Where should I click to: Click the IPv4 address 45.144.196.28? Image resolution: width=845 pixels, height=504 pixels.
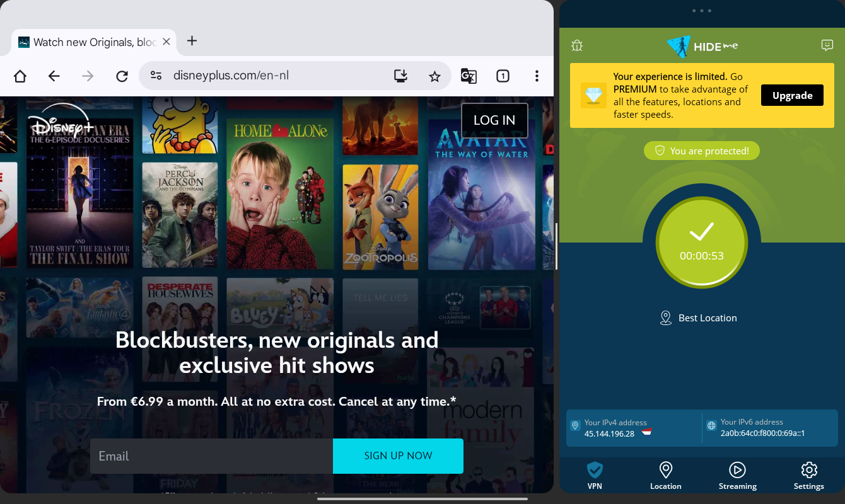pyautogui.click(x=609, y=433)
